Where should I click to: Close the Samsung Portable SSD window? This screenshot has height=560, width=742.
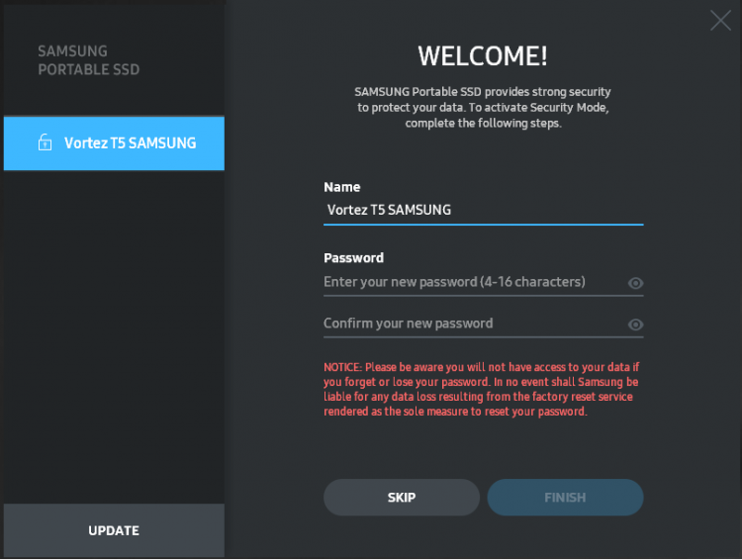(720, 21)
